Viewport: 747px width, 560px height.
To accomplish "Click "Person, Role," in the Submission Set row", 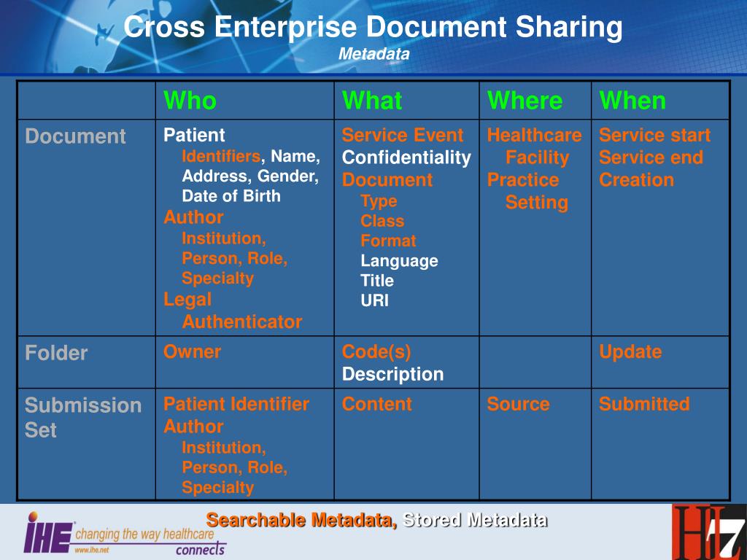I will pos(235,467).
